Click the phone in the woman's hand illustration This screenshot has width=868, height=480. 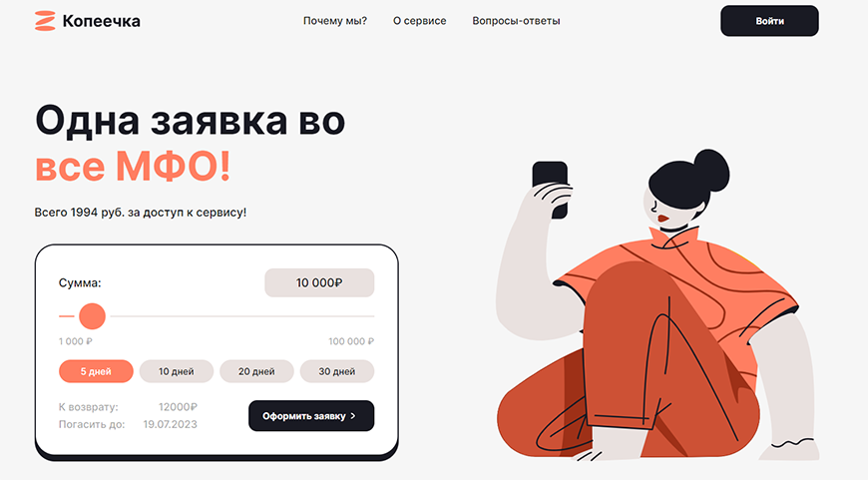(x=550, y=189)
